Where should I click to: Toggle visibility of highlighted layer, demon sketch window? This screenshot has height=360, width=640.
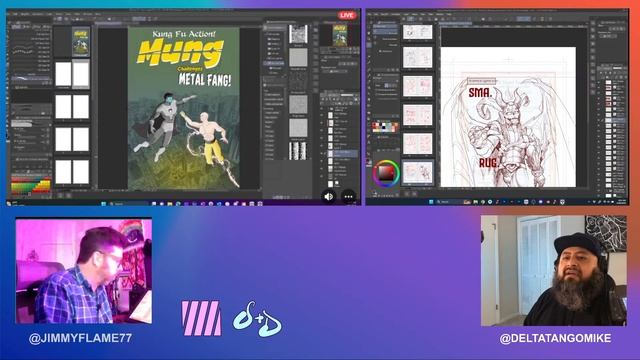(599, 120)
